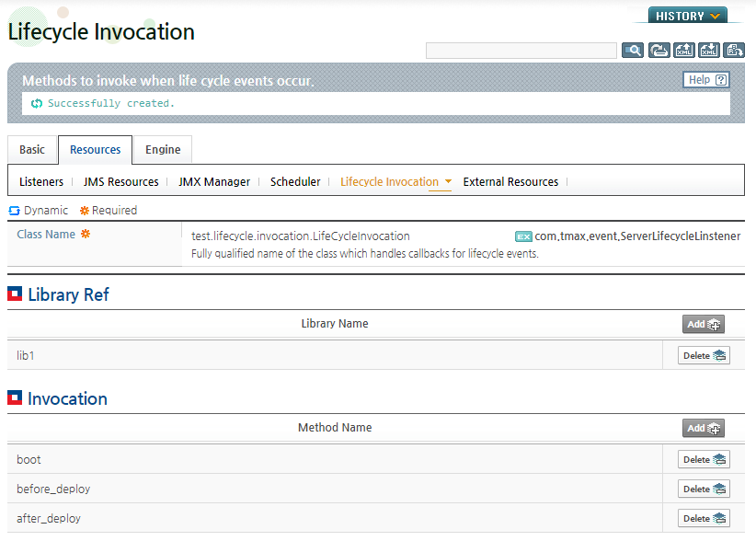This screenshot has height=541, width=756.
Task: Click the Library Ref section icon
Action: [15, 294]
